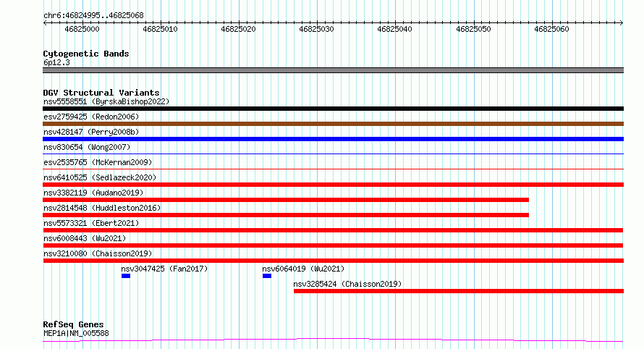Open the nsv2814548 (Huddleston2016) label

102,208
